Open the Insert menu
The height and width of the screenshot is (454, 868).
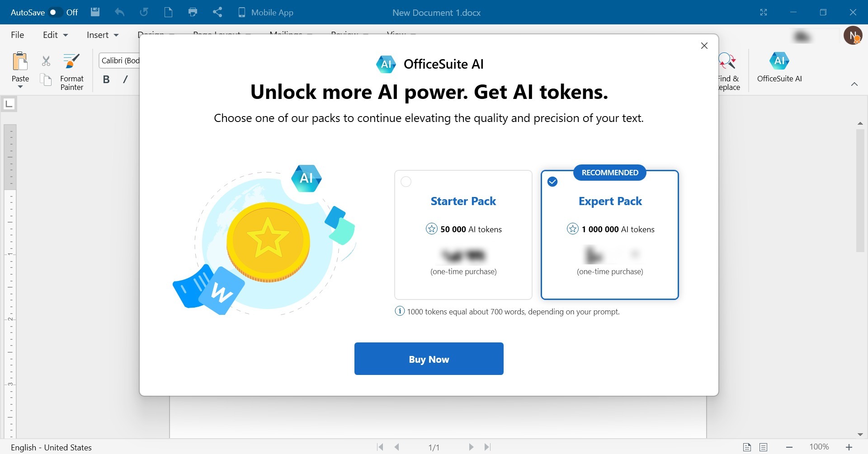pyautogui.click(x=103, y=35)
